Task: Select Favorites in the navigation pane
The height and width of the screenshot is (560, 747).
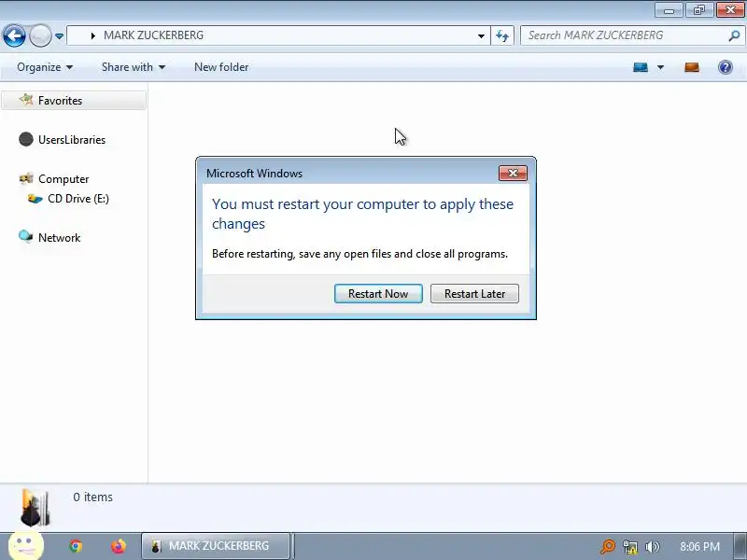Action: pyautogui.click(x=74, y=101)
